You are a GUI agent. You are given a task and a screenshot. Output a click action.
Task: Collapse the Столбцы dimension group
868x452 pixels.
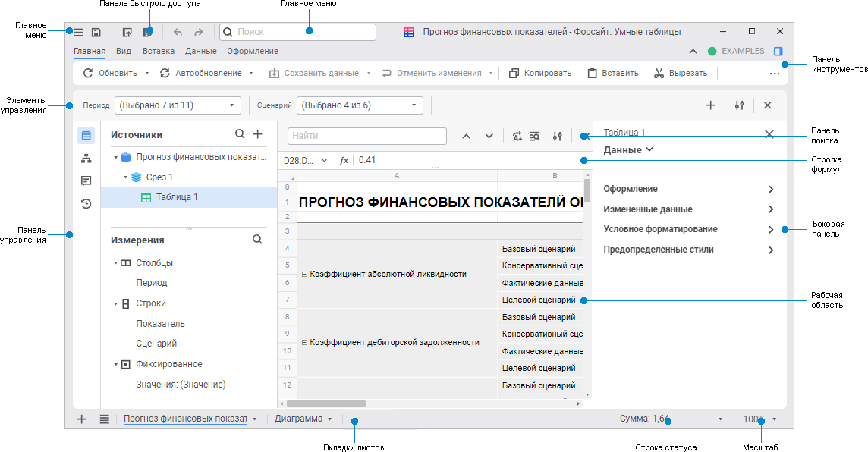[115, 263]
